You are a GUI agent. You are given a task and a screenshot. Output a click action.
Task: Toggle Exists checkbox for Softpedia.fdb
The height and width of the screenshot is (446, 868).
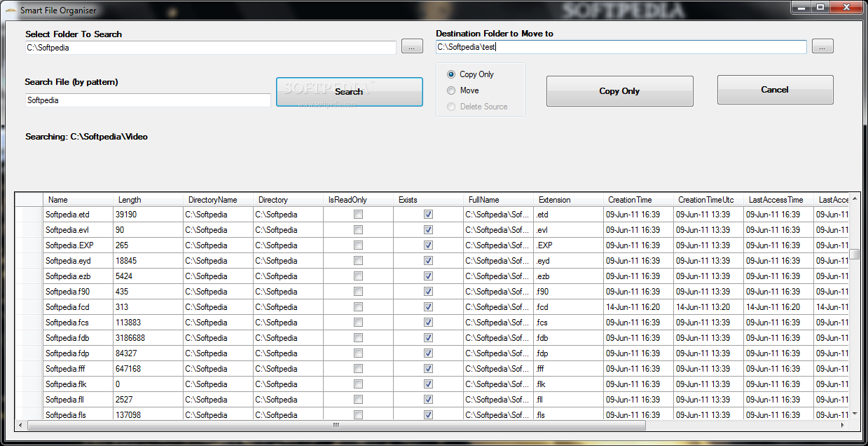tap(428, 338)
